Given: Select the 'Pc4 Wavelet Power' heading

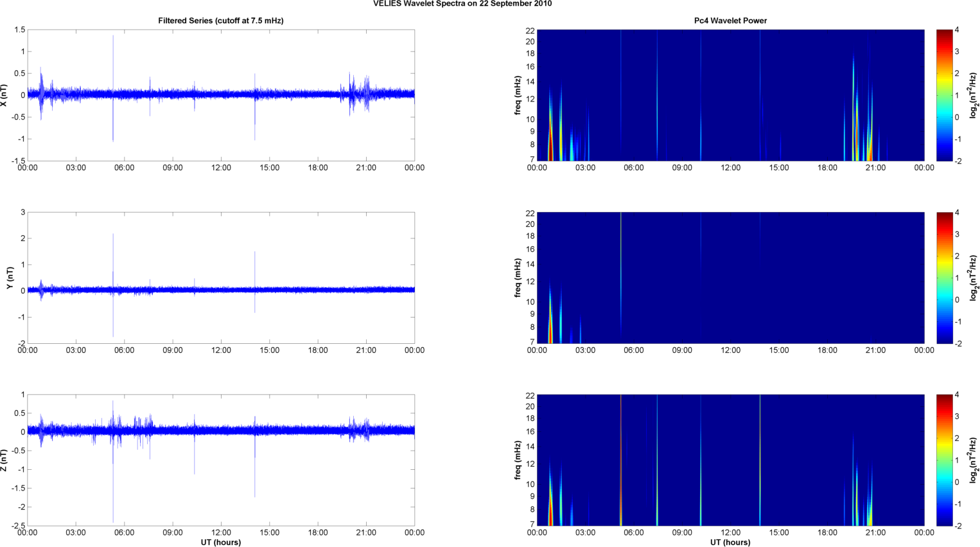Looking at the screenshot, I should [x=730, y=21].
